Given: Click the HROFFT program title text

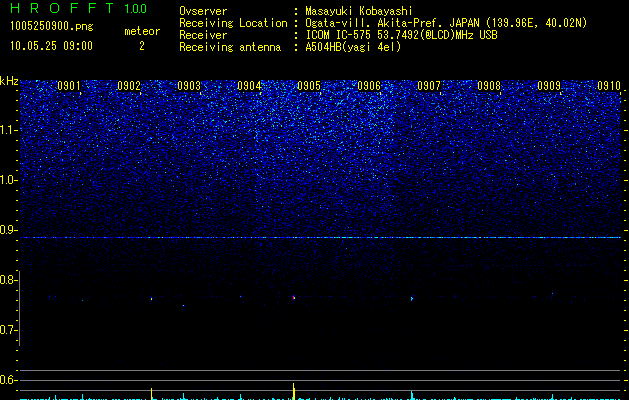Looking at the screenshot, I should [62, 8].
